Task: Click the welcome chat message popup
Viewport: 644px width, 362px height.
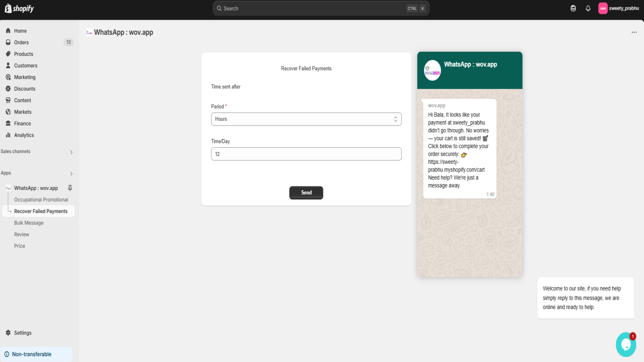Action: (586, 298)
